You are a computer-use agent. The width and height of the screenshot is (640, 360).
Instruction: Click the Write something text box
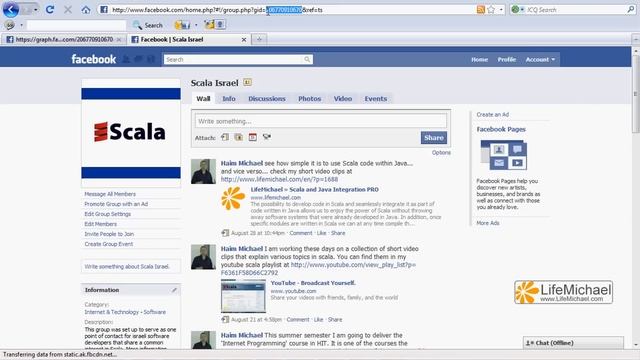321,121
